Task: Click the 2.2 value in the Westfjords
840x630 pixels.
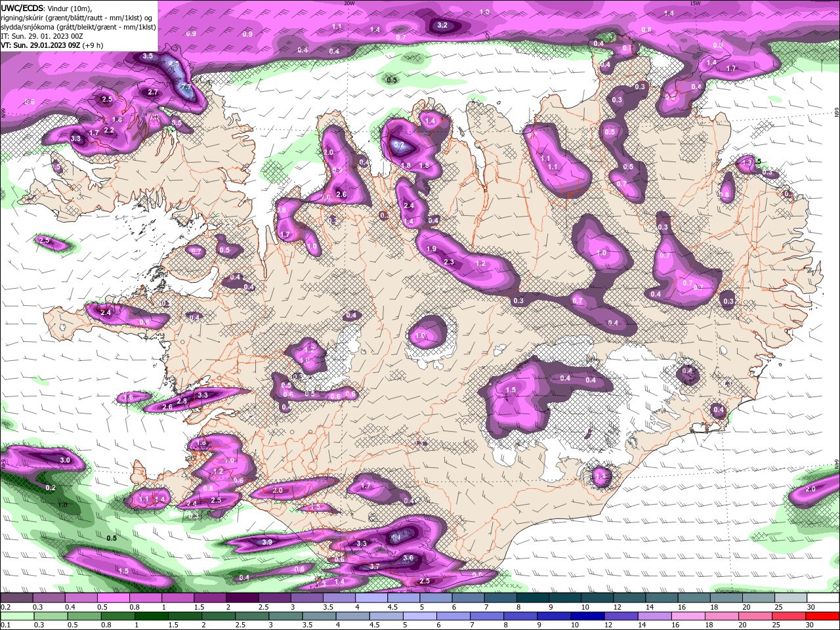Action: [109, 130]
